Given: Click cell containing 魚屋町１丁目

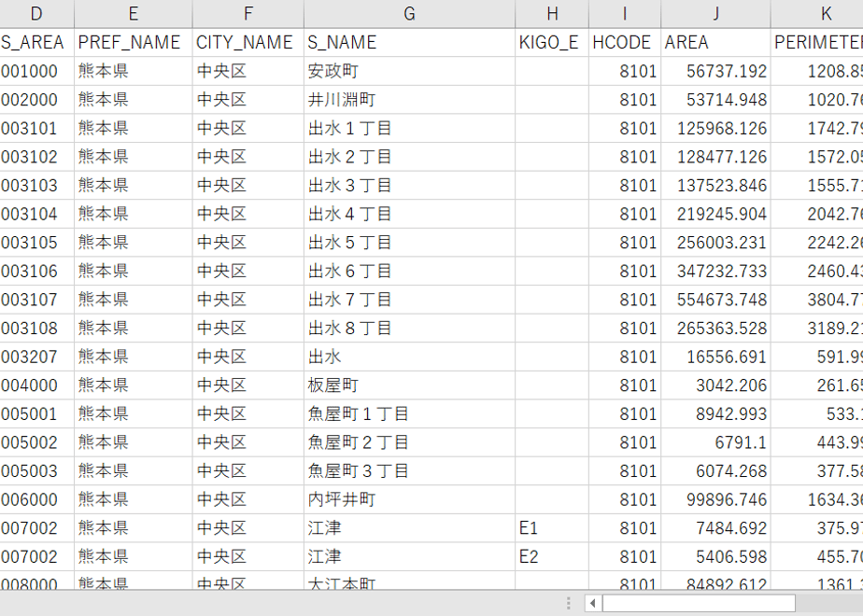Looking at the screenshot, I should [409, 414].
